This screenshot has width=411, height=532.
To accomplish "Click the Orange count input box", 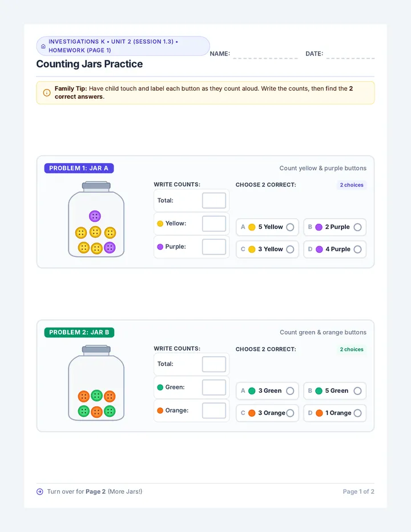I will click(214, 410).
